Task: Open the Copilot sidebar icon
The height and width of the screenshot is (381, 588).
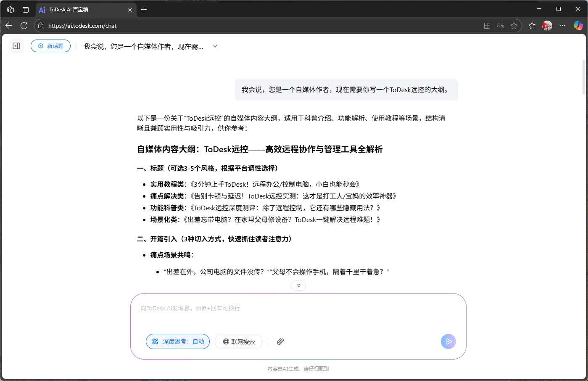Action: pyautogui.click(x=578, y=26)
